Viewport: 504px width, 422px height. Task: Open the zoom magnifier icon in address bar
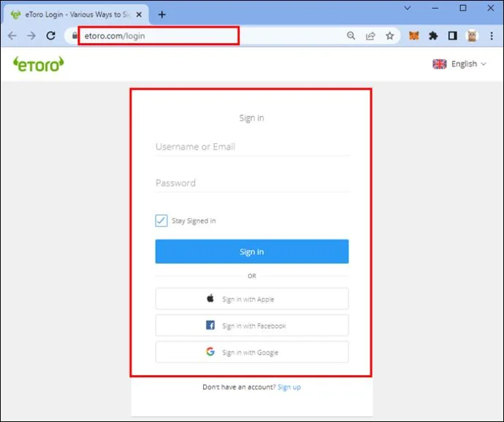tap(351, 36)
